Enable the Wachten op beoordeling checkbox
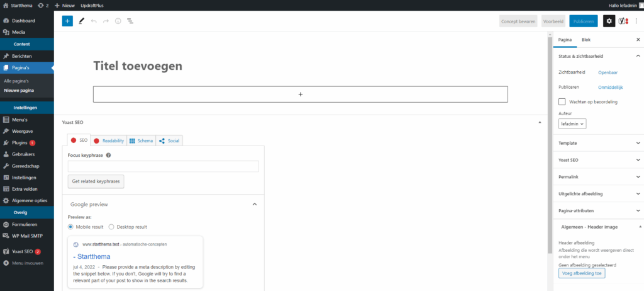The width and height of the screenshot is (644, 291). pos(562,101)
